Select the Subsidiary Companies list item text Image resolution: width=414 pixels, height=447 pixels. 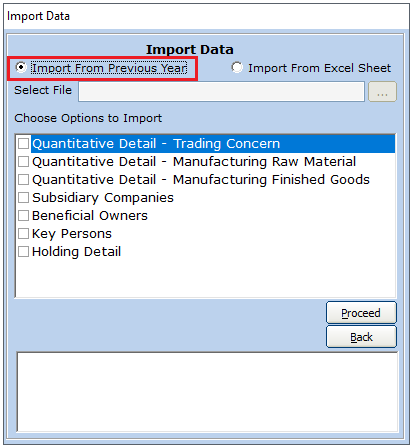click(x=103, y=198)
